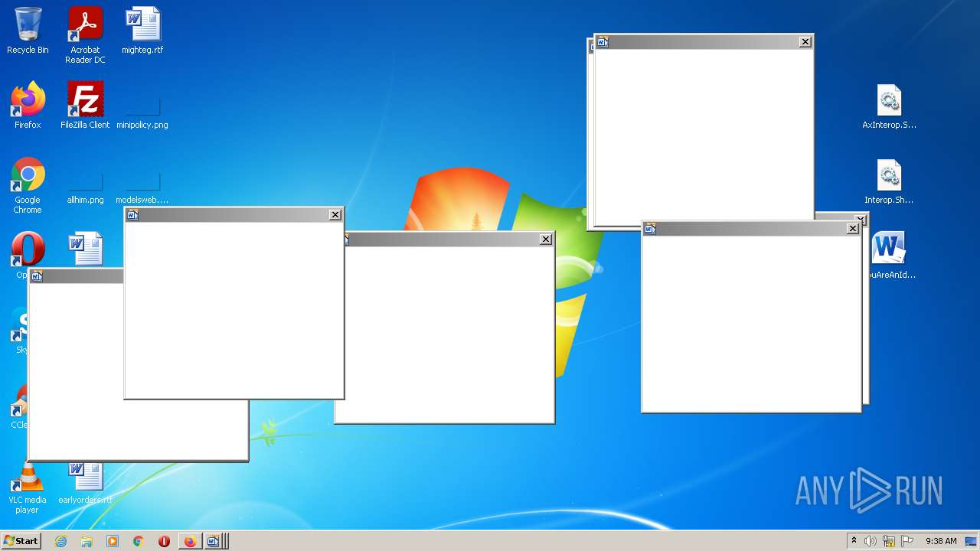This screenshot has height=551, width=980.
Task: Switch to Firefox from the taskbar
Action: [190, 541]
